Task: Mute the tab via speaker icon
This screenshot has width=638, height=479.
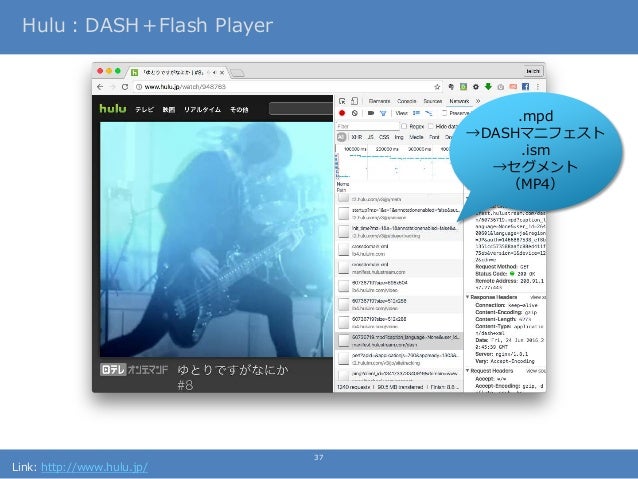Action: [x=214, y=72]
